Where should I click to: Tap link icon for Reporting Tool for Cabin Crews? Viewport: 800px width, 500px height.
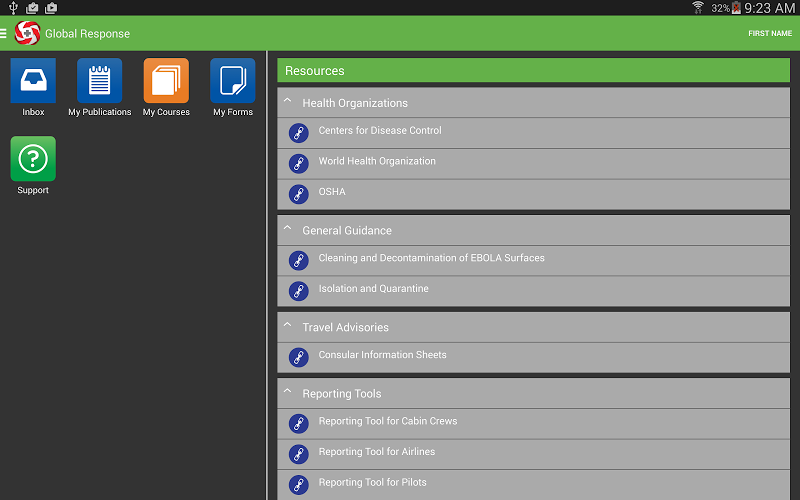tap(298, 424)
